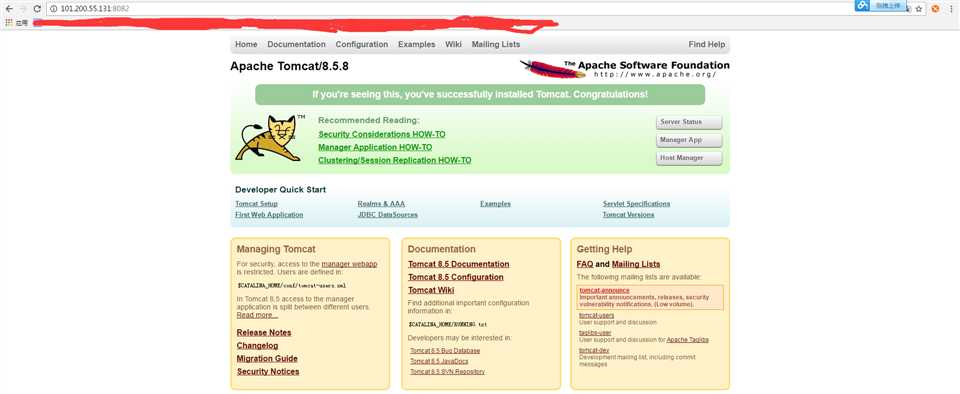The image size is (960, 394).
Task: Open the Configuration nav item
Action: (x=362, y=45)
